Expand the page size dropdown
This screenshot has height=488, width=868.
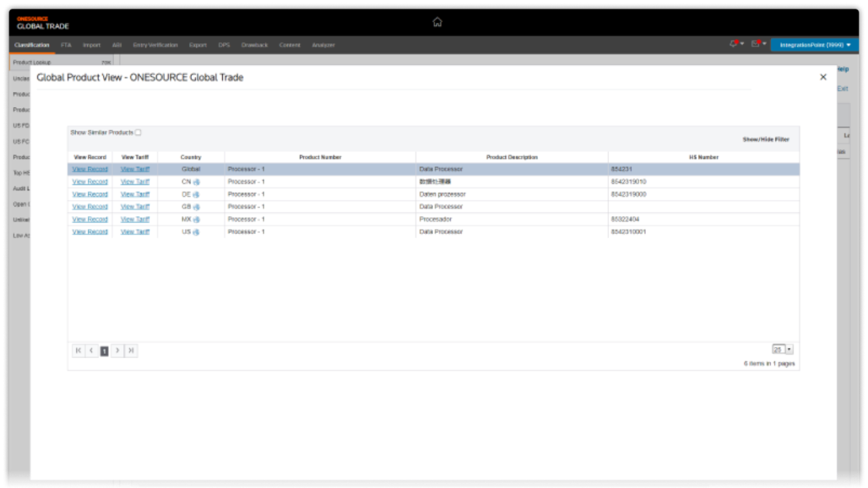coord(789,350)
